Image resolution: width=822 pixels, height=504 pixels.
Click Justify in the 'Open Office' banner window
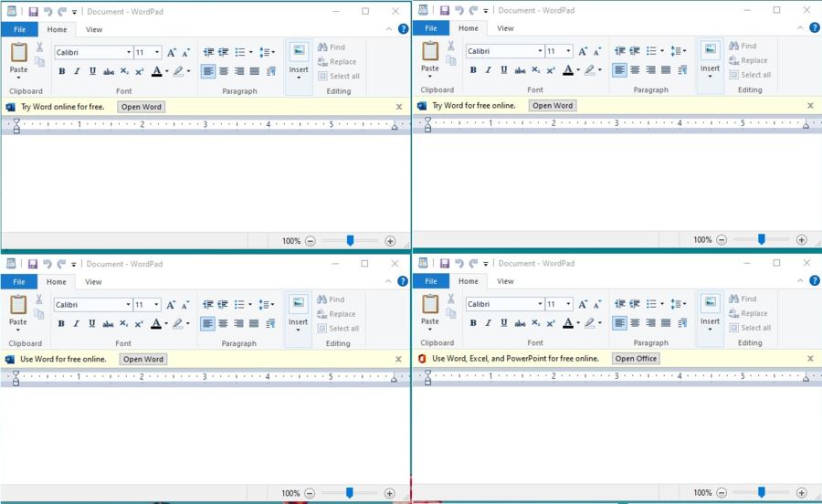click(x=666, y=323)
